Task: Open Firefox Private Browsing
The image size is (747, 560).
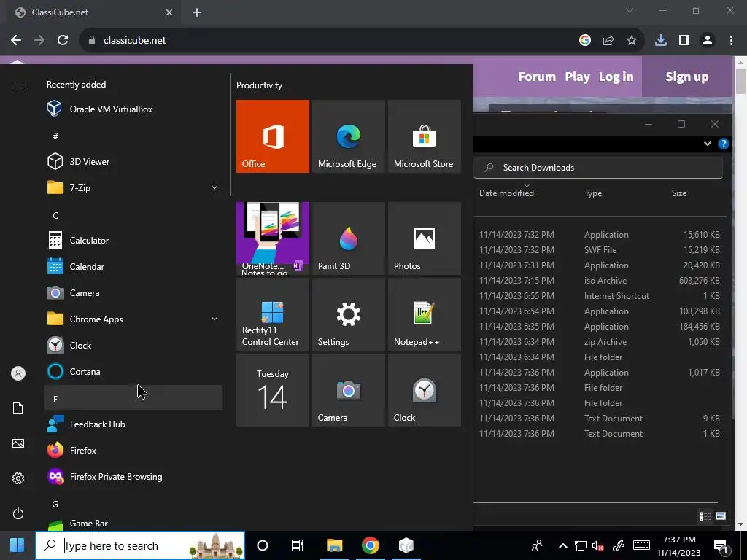Action: pos(133,477)
